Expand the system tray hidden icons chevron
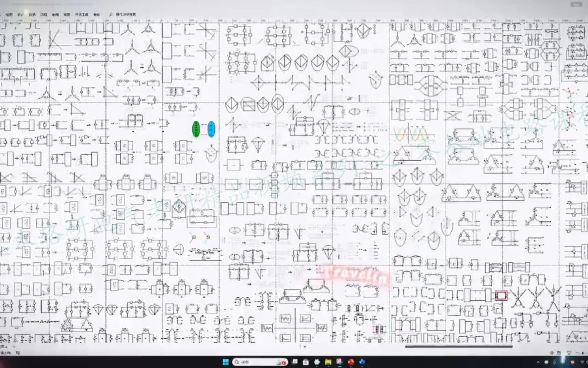 [538, 362]
